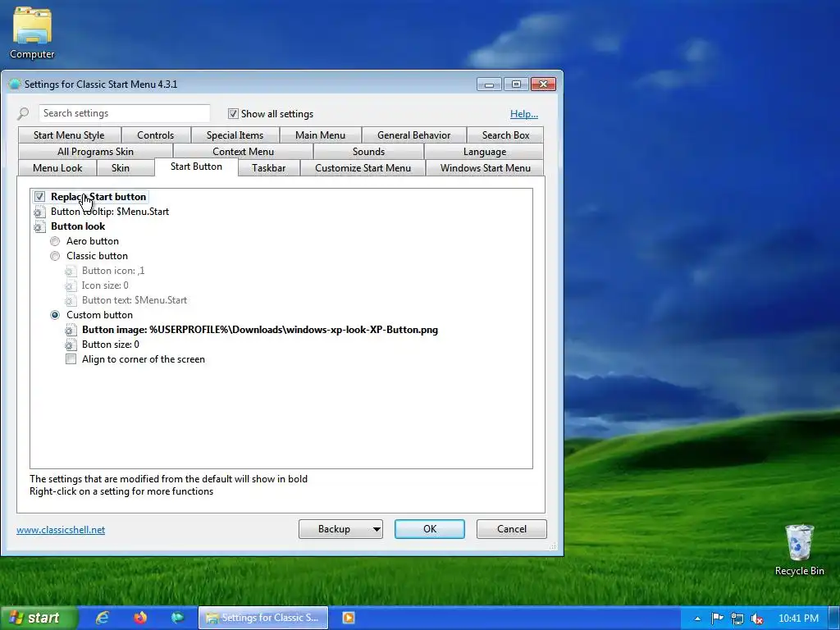Image resolution: width=840 pixels, height=630 pixels.
Task: Select the Recycle Bin desktop icon
Action: coord(799,550)
